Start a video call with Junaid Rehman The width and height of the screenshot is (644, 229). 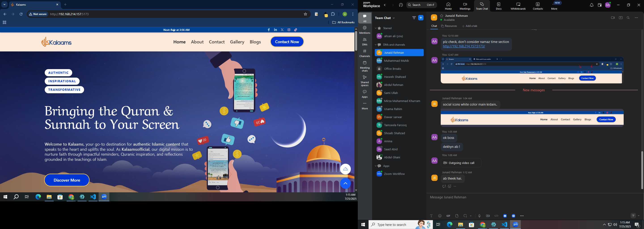click(x=613, y=18)
